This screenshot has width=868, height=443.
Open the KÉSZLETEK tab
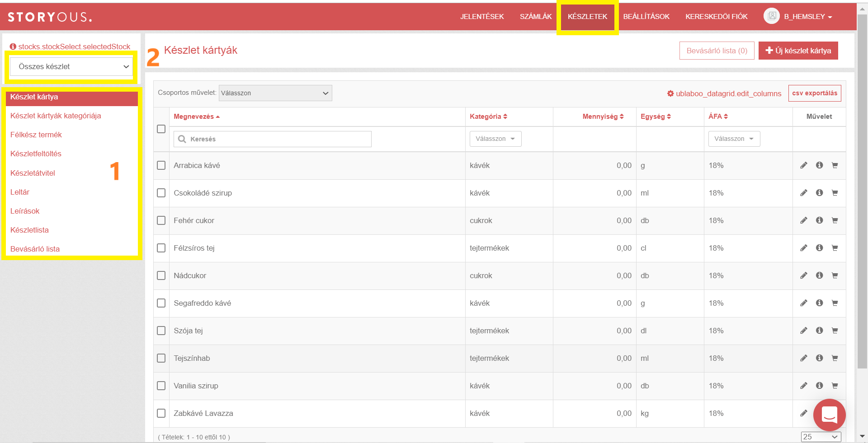[587, 17]
